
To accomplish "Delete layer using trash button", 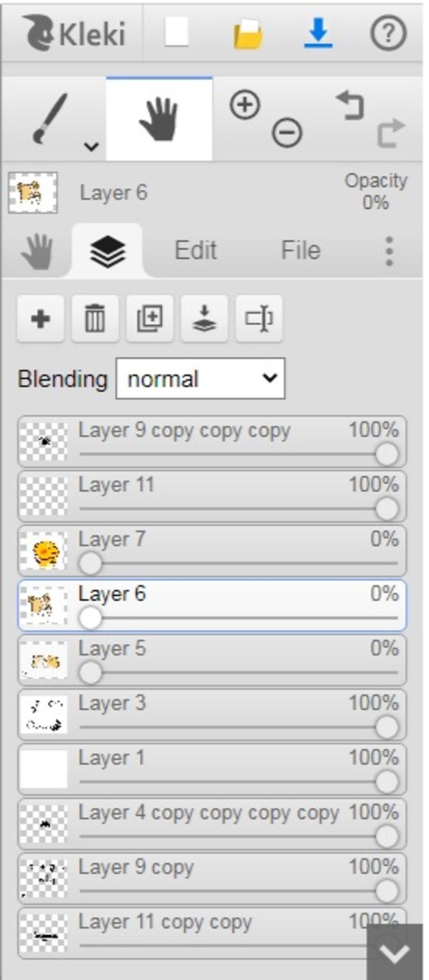I will pyautogui.click(x=95, y=319).
